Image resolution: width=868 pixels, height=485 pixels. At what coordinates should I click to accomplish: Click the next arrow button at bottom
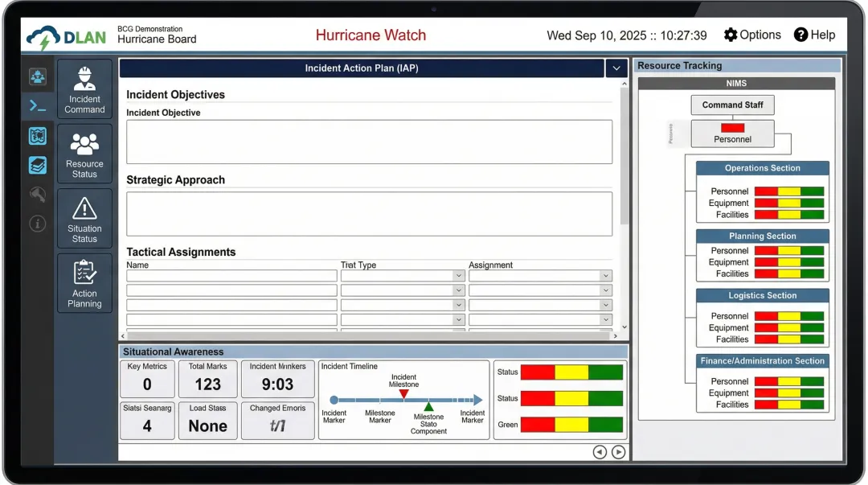618,452
